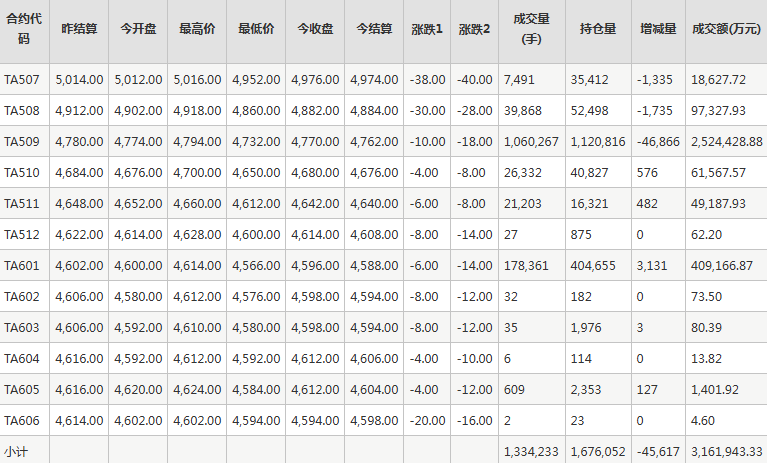Image resolution: width=767 pixels, height=463 pixels.
Task: Click TA509 turnover 2,524,428.88
Action: coord(727,142)
